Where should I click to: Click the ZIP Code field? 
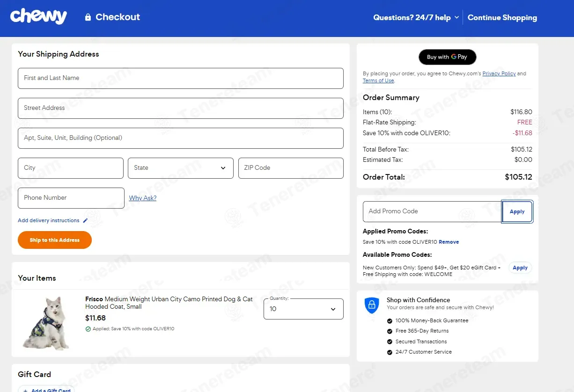point(291,168)
